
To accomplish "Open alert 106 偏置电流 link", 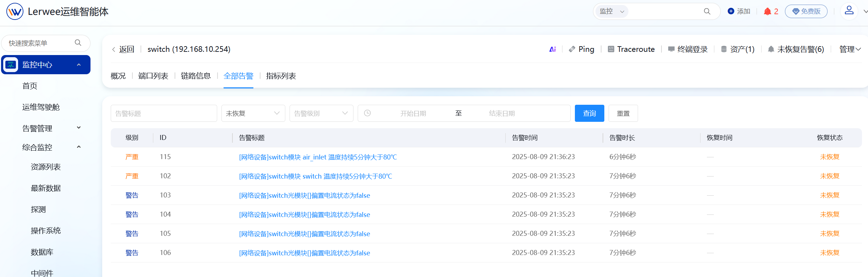I will [304, 253].
